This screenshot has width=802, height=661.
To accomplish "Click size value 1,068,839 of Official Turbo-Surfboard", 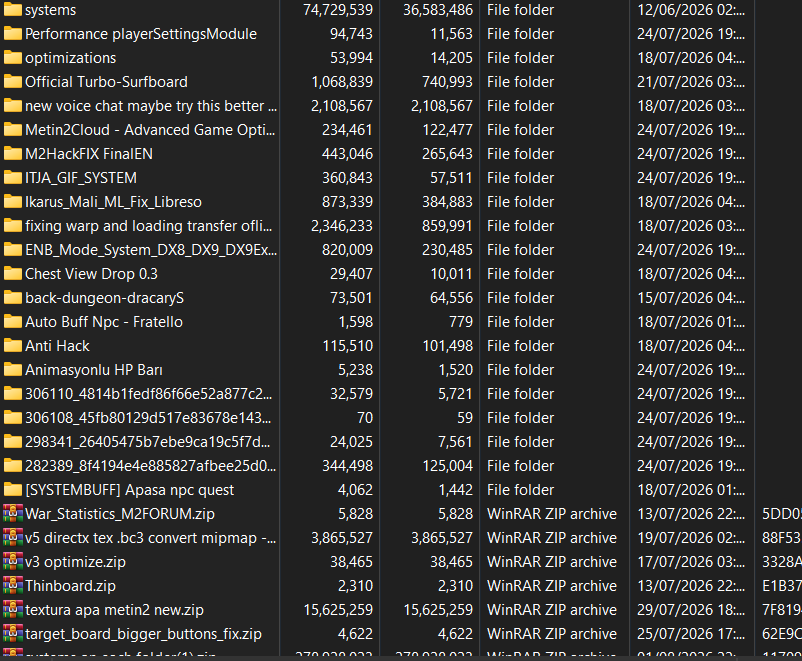I will tap(342, 82).
